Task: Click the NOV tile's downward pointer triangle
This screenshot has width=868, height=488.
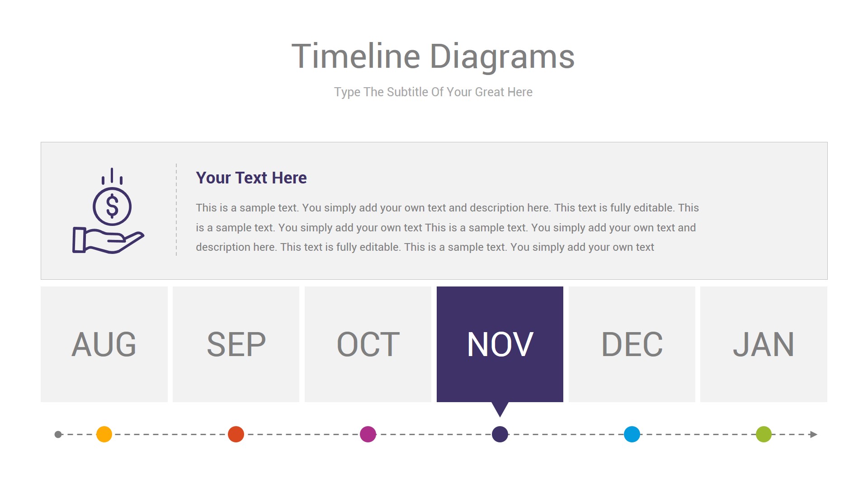Action: point(500,408)
